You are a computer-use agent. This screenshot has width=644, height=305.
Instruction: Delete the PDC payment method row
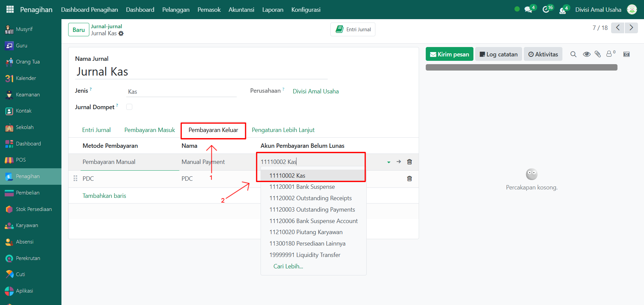(409, 179)
